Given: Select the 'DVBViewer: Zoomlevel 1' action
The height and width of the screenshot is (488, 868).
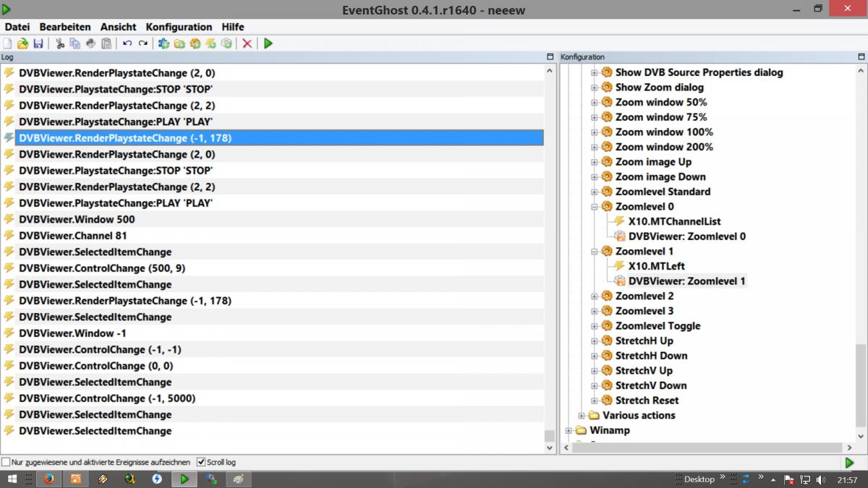Looking at the screenshot, I should click(x=686, y=281).
